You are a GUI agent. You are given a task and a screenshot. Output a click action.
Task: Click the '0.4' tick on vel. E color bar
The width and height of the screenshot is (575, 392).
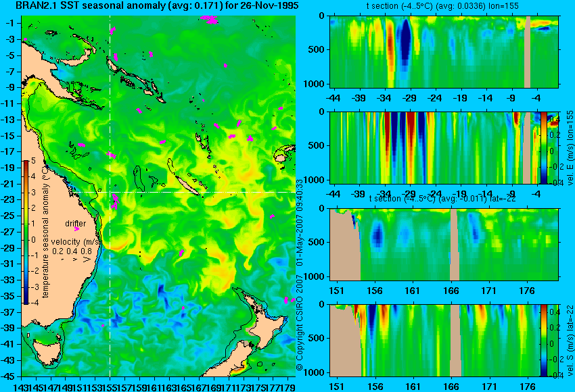(555, 119)
